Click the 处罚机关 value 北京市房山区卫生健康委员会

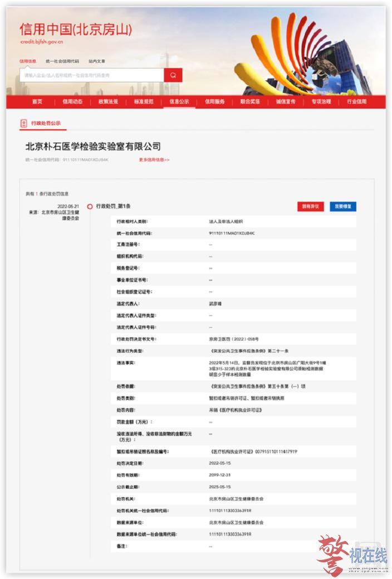click(x=236, y=499)
